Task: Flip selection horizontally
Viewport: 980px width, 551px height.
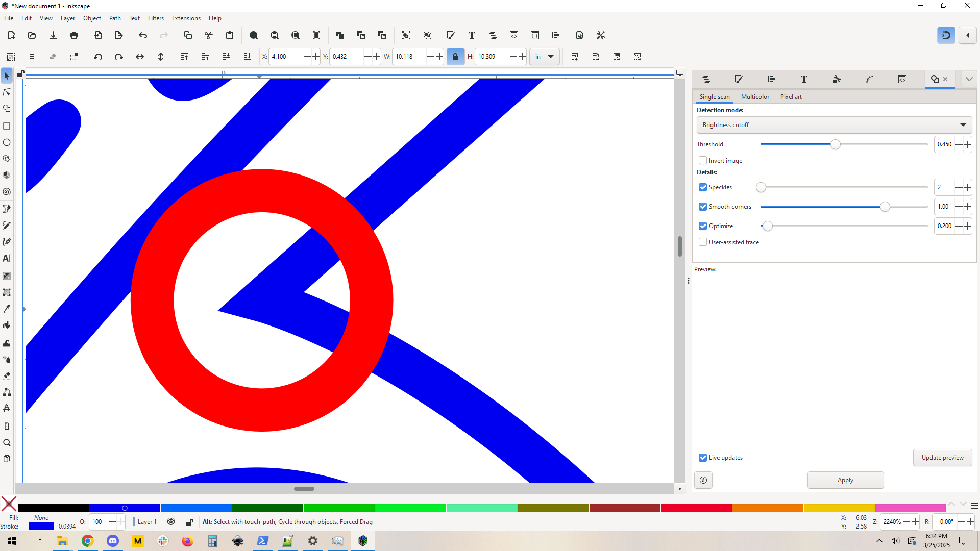Action: point(140,57)
